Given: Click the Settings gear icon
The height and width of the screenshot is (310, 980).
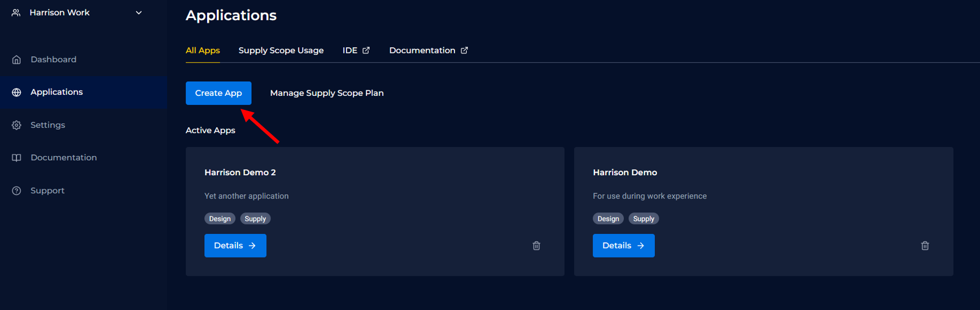Looking at the screenshot, I should (16, 125).
